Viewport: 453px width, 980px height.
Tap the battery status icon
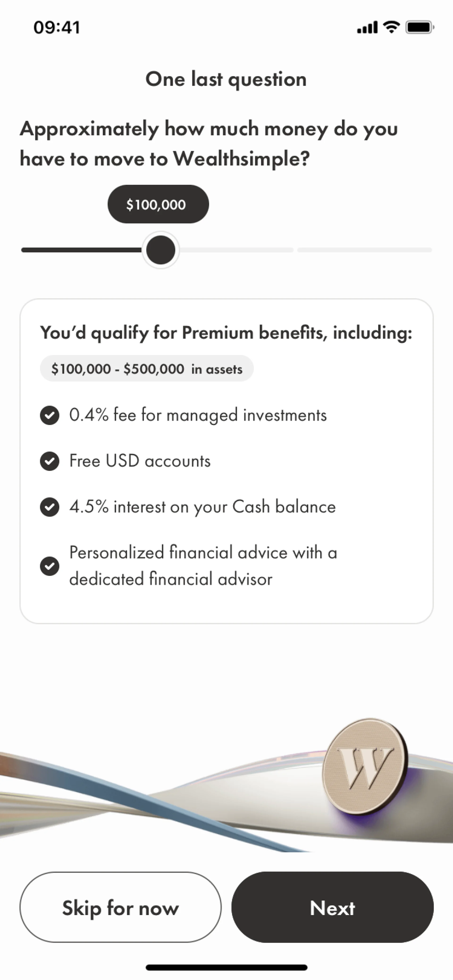pos(419,27)
